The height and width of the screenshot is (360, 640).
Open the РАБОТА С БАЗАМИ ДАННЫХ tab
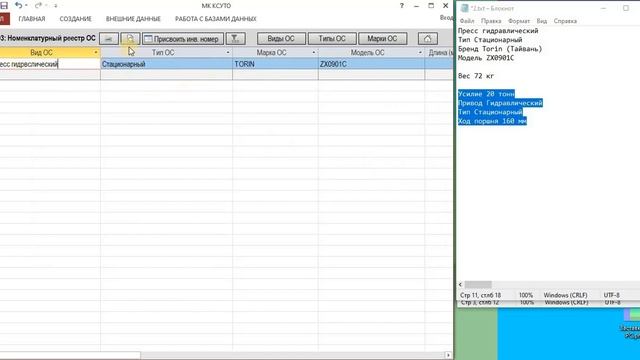pyautogui.click(x=216, y=19)
